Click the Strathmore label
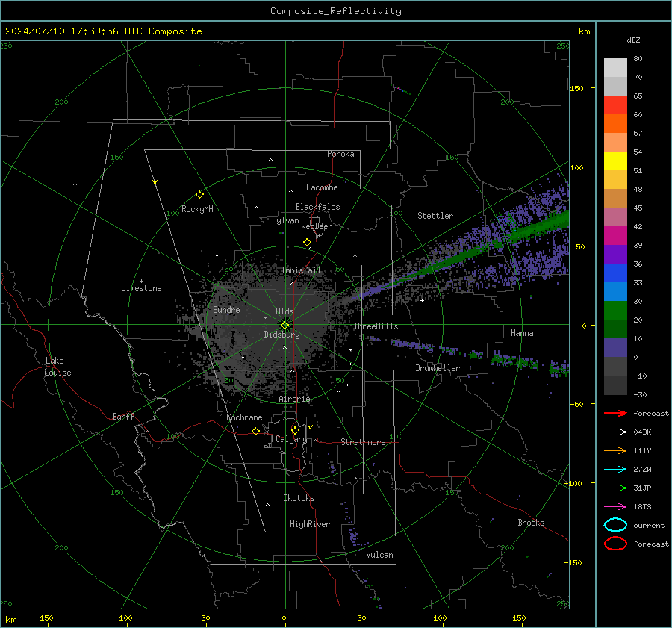 point(363,442)
